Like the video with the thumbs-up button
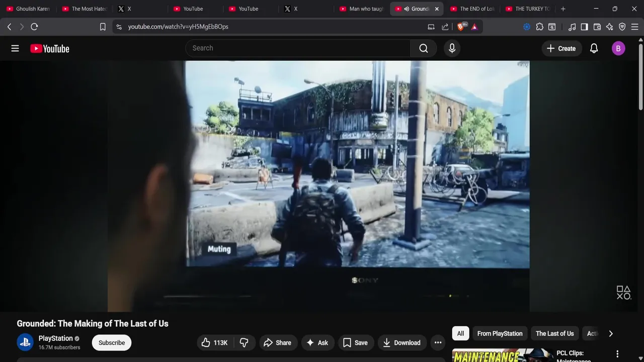644x362 pixels. tap(215, 343)
